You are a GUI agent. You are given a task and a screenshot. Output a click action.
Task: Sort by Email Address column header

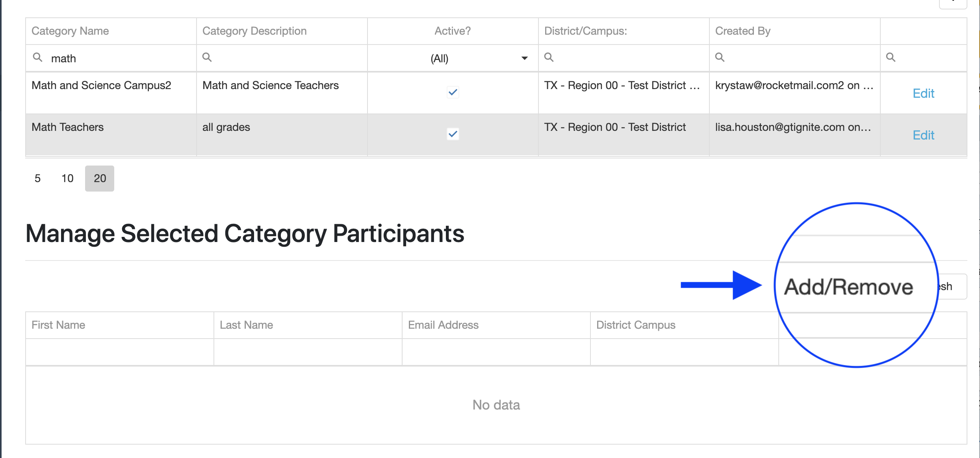[x=443, y=325]
